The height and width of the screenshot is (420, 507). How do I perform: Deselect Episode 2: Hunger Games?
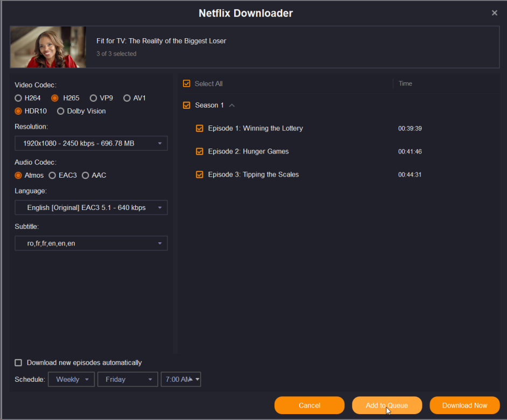[x=200, y=152]
